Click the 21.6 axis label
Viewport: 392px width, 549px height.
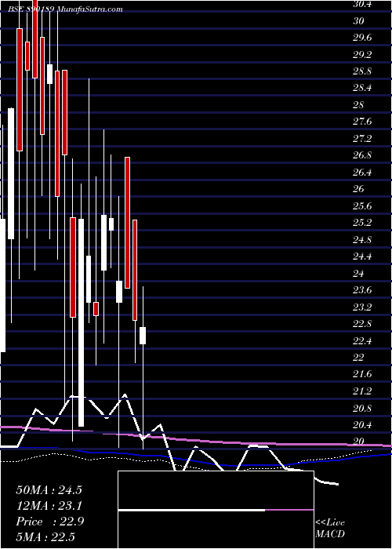point(362,374)
